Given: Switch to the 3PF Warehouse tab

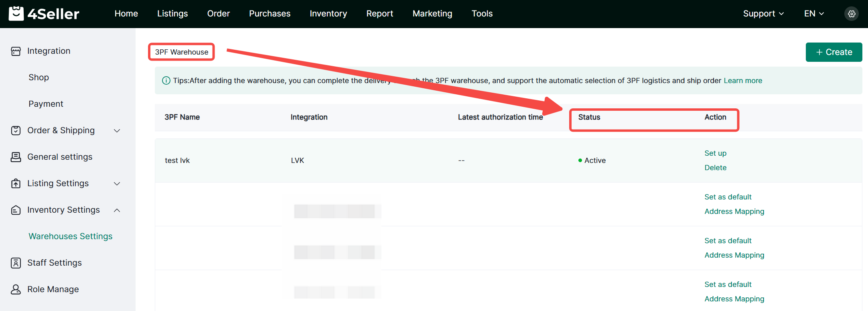Looking at the screenshot, I should (x=181, y=52).
